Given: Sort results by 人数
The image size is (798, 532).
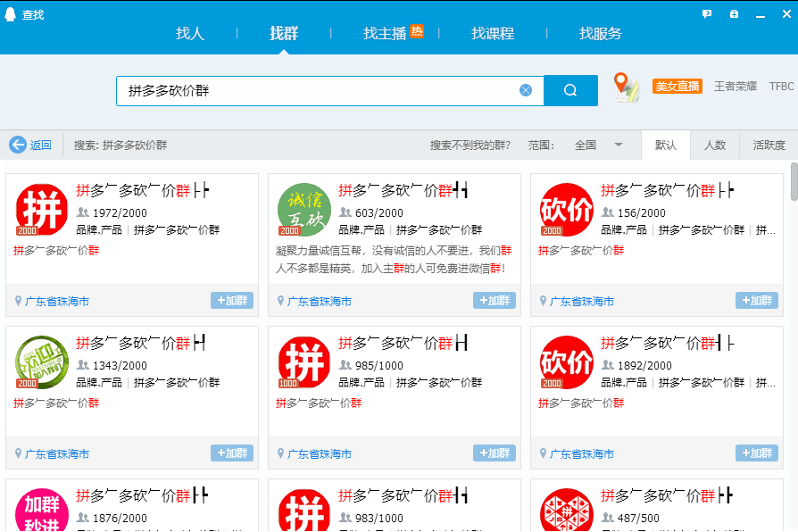Looking at the screenshot, I should pos(714,145).
